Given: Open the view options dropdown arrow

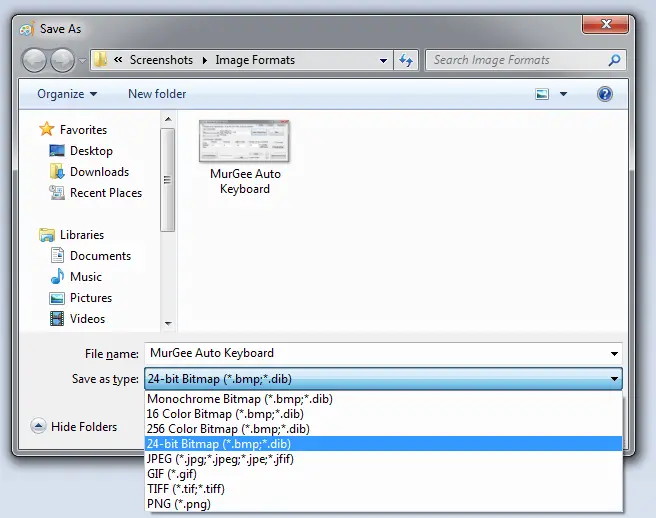Looking at the screenshot, I should [x=563, y=94].
